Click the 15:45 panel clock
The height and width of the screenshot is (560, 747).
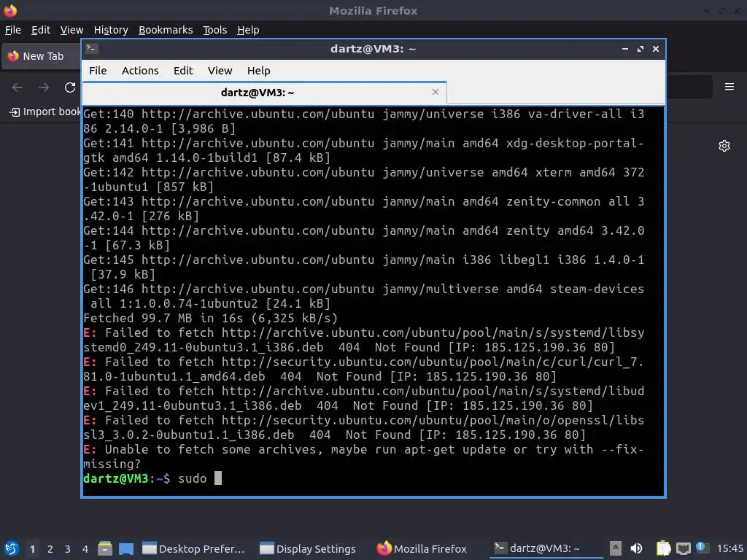[729, 548]
